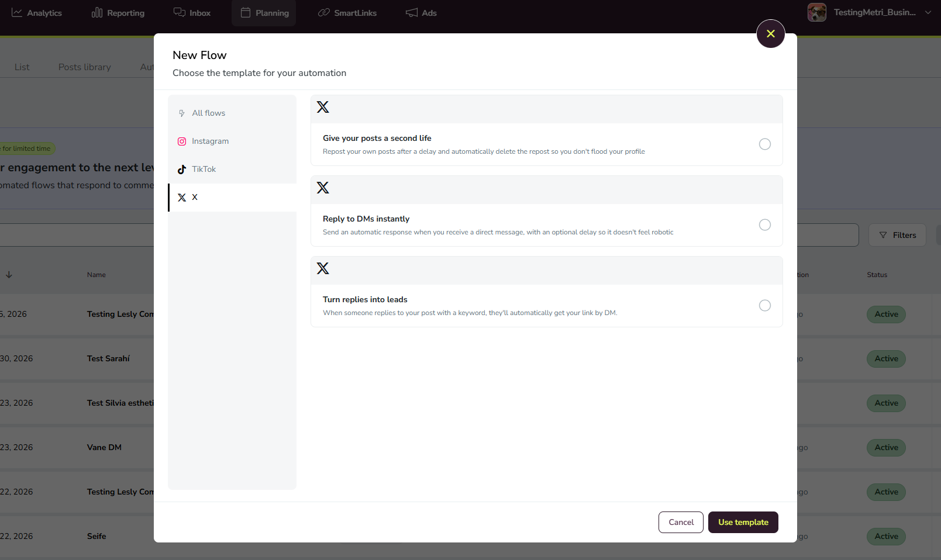
Task: Click the Status column header
Action: 877,275
